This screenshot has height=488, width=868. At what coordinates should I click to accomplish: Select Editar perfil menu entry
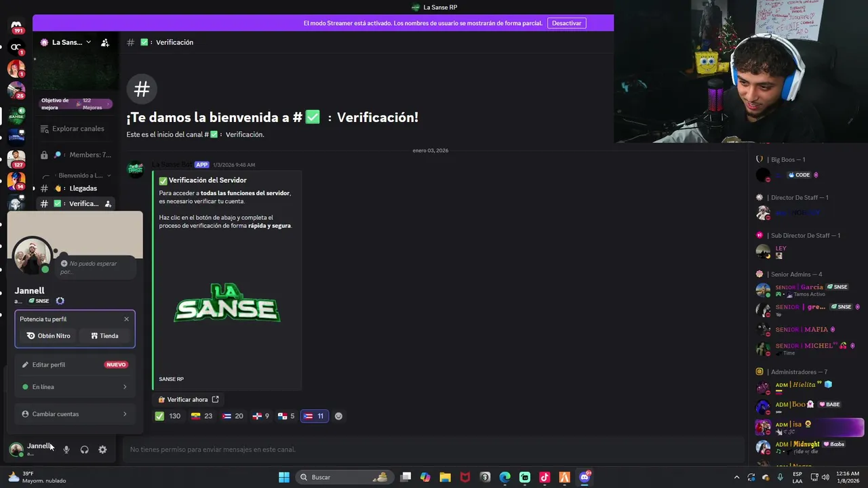click(x=75, y=365)
